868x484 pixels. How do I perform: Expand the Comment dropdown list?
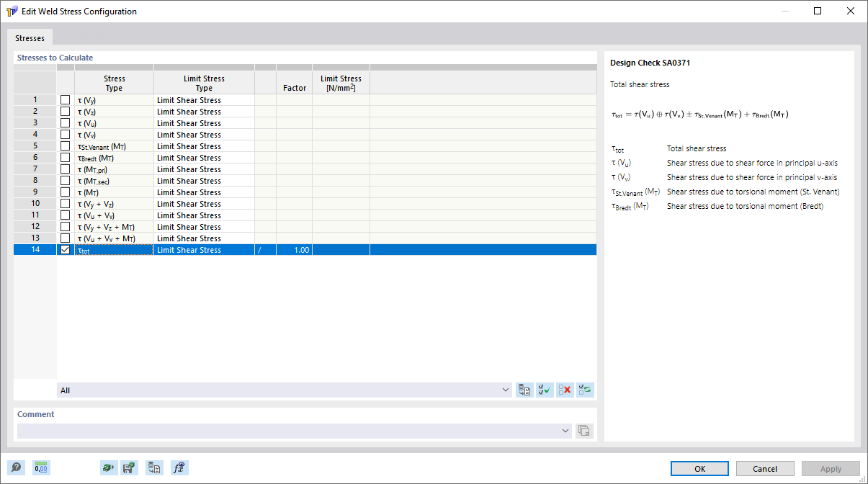click(565, 430)
